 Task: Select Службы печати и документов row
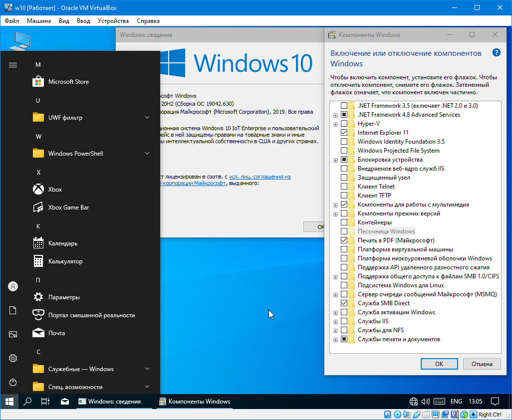click(x=399, y=339)
